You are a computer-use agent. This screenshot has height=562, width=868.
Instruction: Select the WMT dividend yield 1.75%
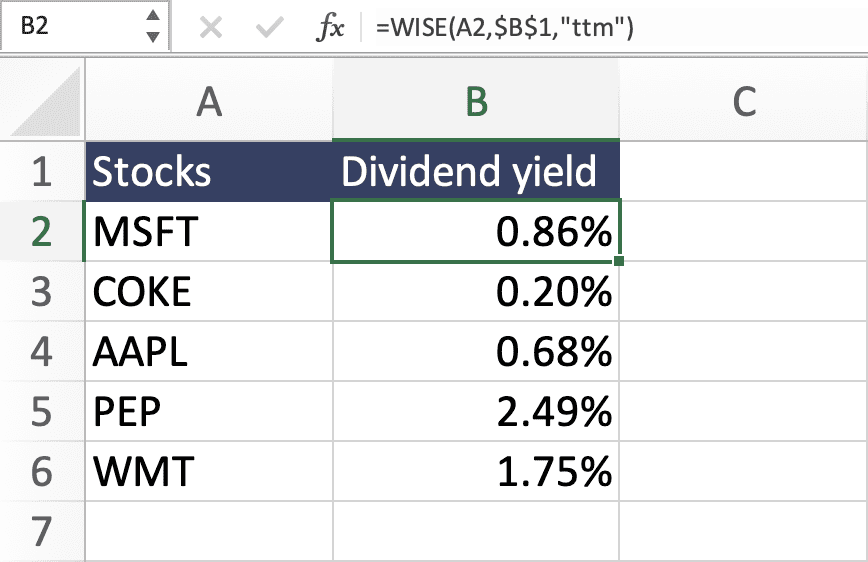[476, 468]
